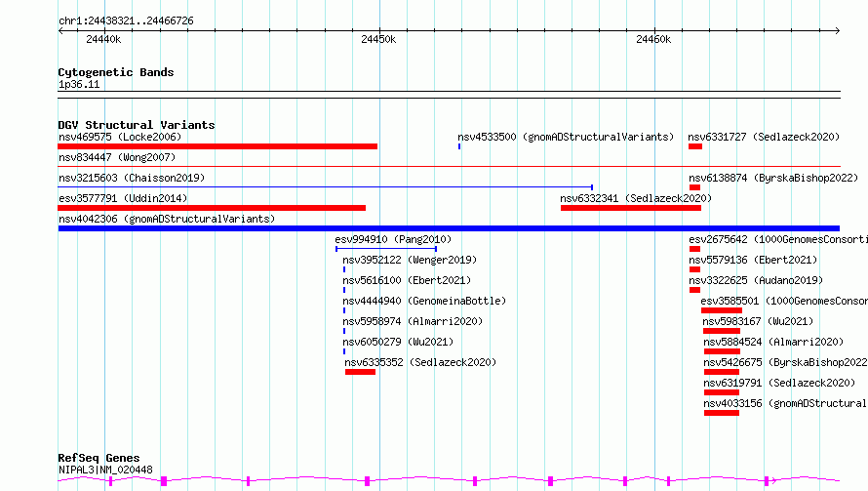This screenshot has height=491, width=868.
Task: Select the red bar under nsv469575
Action: tap(217, 146)
